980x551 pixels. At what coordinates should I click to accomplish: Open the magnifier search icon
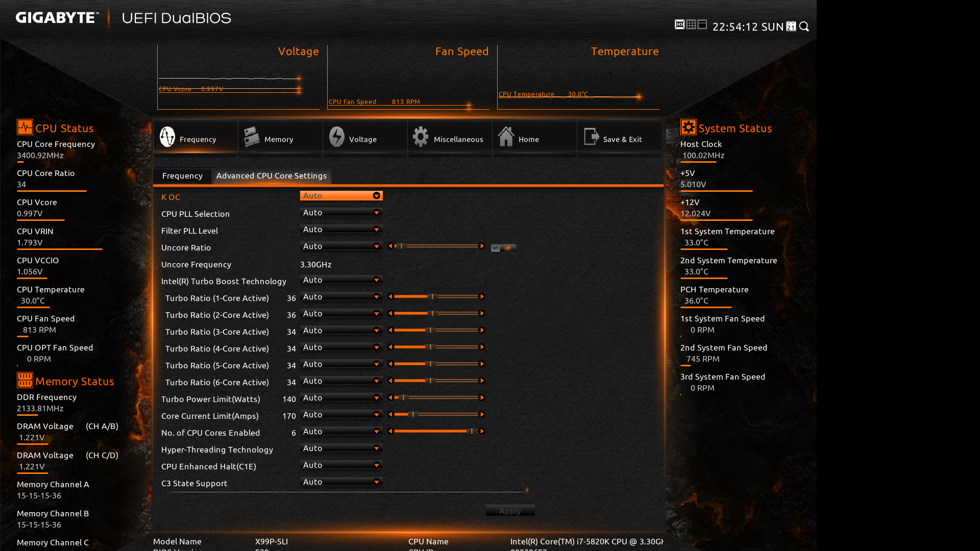pyautogui.click(x=804, y=27)
